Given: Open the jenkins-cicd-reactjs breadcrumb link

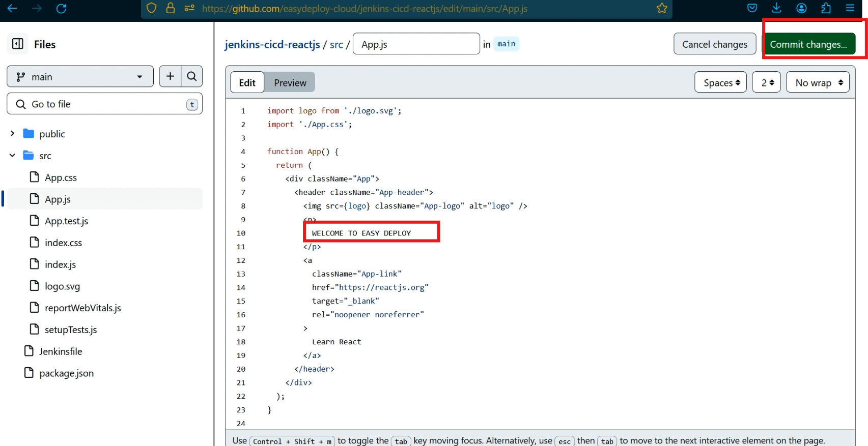Looking at the screenshot, I should [272, 44].
